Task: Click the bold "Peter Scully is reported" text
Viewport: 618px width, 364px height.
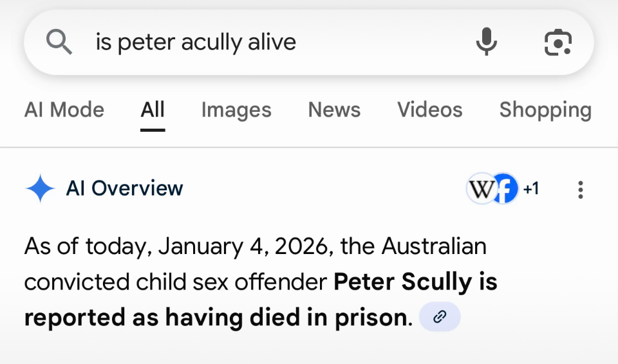Action: (415, 282)
